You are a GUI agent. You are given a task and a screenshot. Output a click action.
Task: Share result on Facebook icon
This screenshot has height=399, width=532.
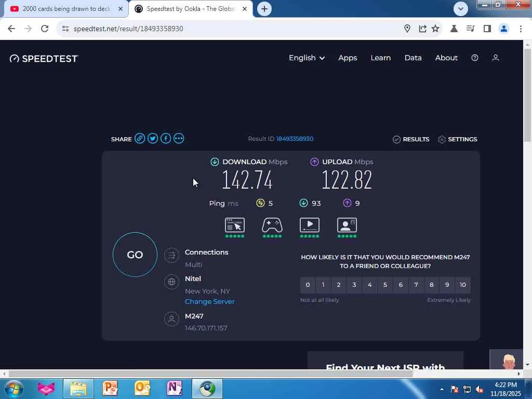coord(166,138)
